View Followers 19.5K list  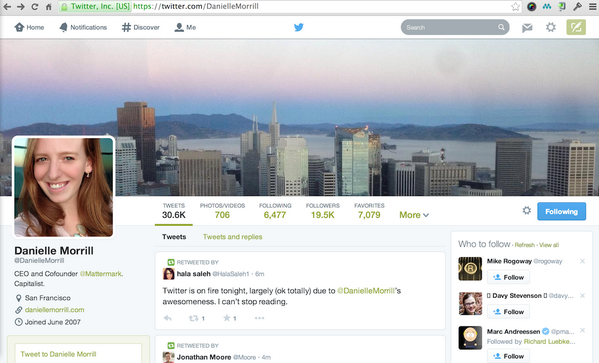(x=322, y=211)
